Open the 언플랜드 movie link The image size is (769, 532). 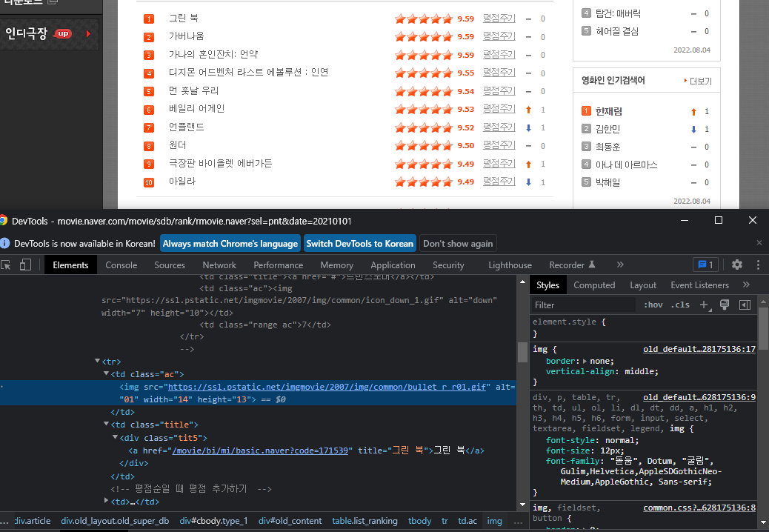click(x=187, y=127)
